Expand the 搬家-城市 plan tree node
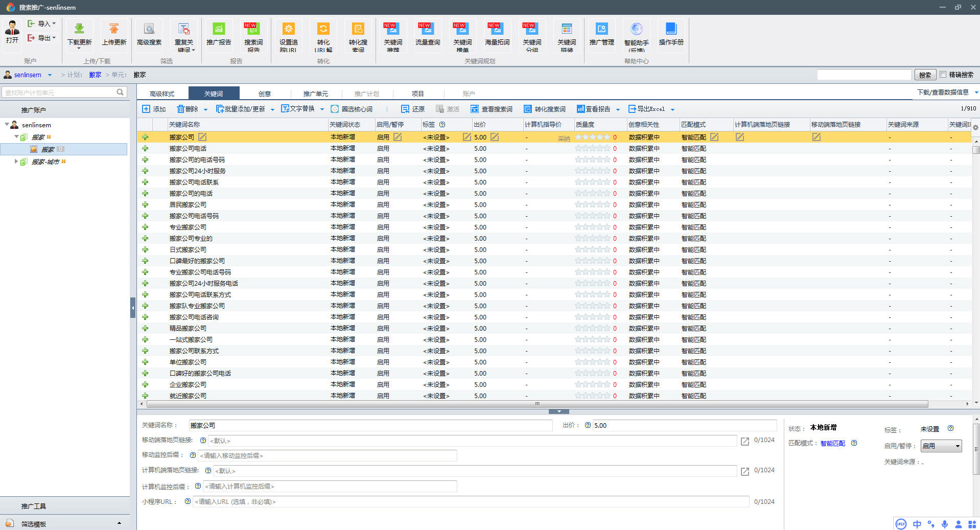The height and width of the screenshot is (530, 980). pyautogui.click(x=16, y=162)
